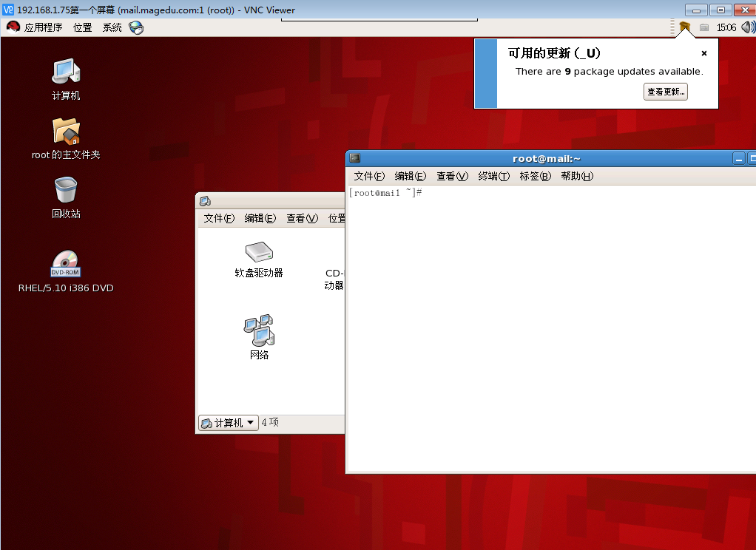The image size is (756, 550).
Task: Open terminal 终端(T) menu
Action: (x=493, y=176)
